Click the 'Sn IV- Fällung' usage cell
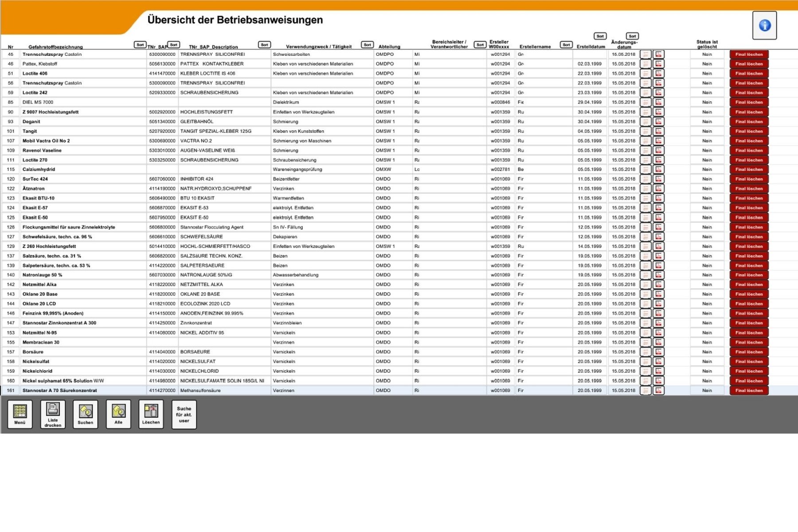Screen dimensions: 798x532 (322, 227)
